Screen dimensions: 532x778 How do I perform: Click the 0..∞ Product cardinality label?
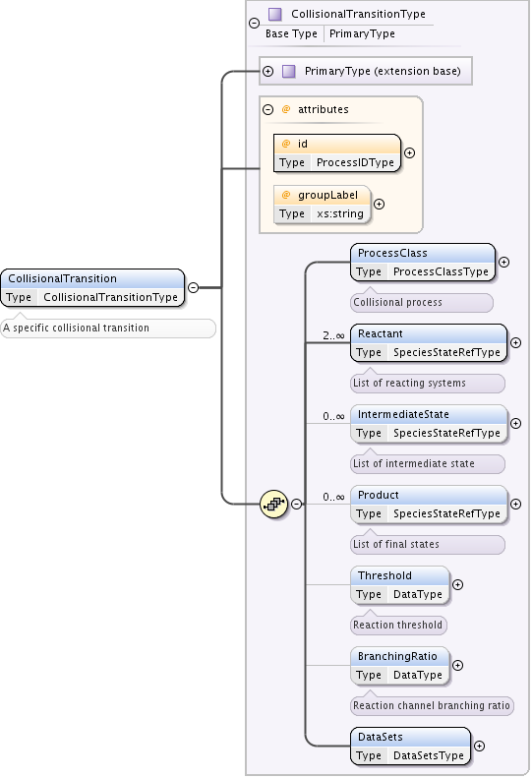(333, 497)
